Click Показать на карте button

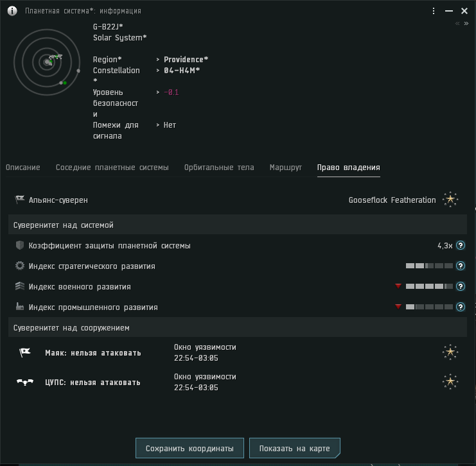coord(294,448)
